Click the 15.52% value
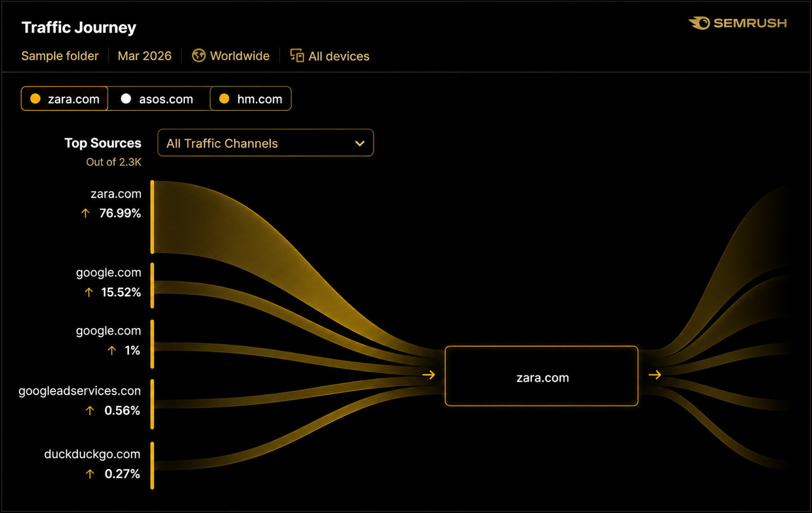 (121, 292)
